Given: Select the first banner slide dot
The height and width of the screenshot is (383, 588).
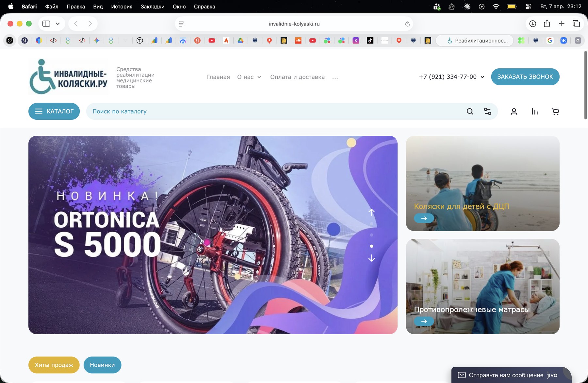Looking at the screenshot, I should tap(371, 224).
